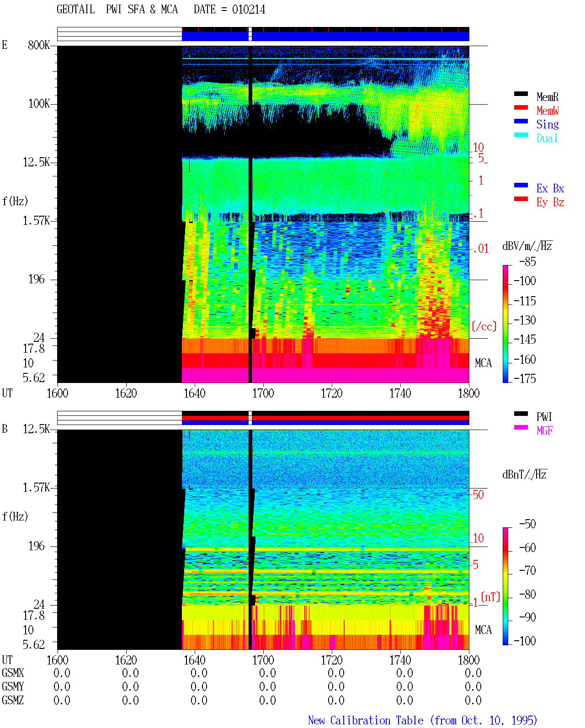Click the 'GSMY' row label
The width and height of the screenshot is (585, 728).
(x=13, y=687)
